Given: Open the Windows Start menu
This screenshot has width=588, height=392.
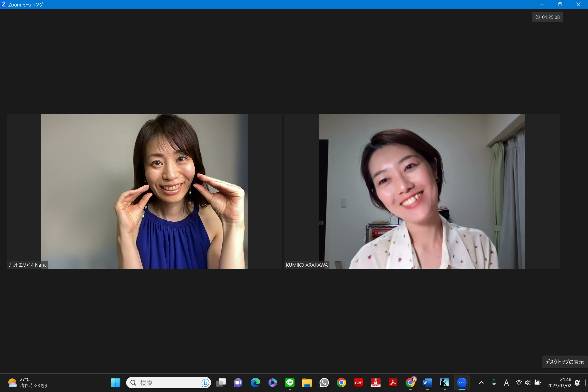Looking at the screenshot, I should (x=116, y=383).
